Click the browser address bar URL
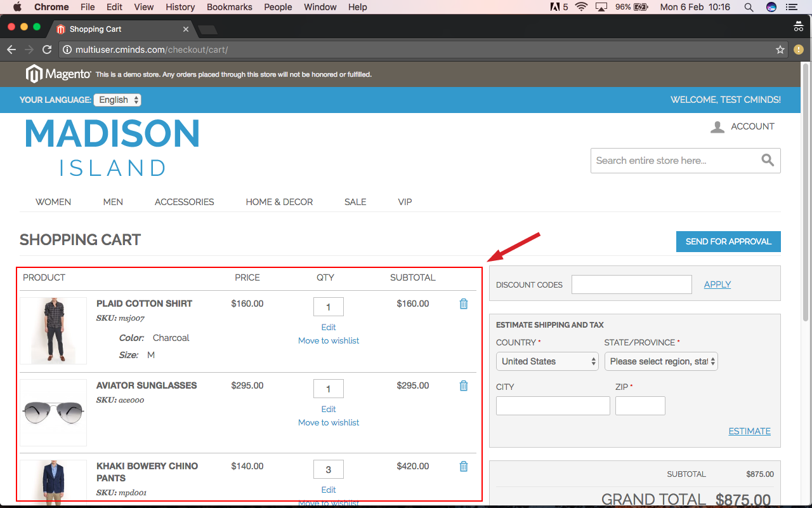The image size is (812, 508). (152, 50)
